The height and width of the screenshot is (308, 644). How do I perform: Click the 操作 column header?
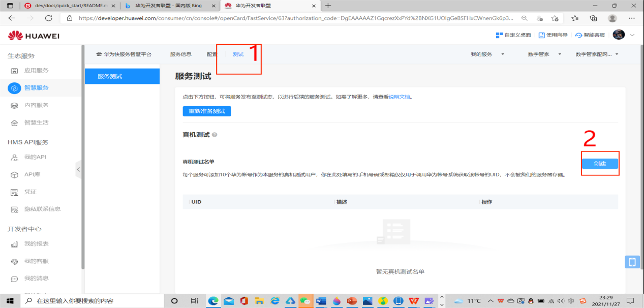click(x=486, y=202)
